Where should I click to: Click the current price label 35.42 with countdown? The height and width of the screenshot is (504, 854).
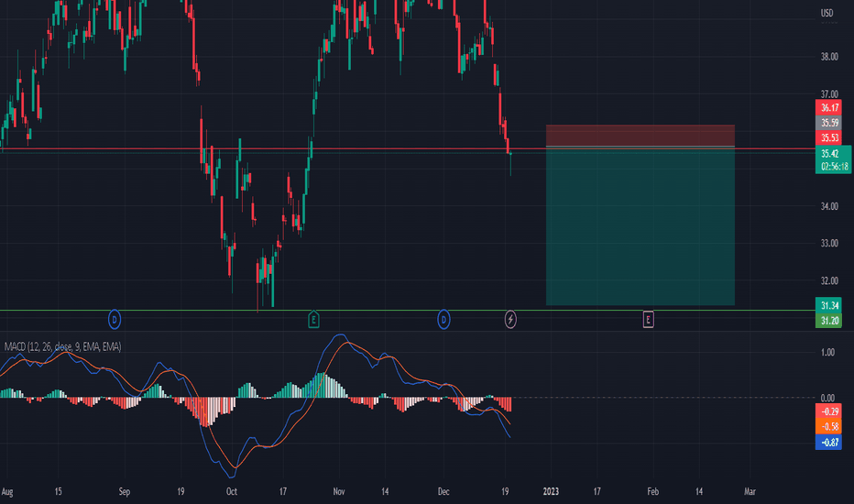[x=833, y=159]
